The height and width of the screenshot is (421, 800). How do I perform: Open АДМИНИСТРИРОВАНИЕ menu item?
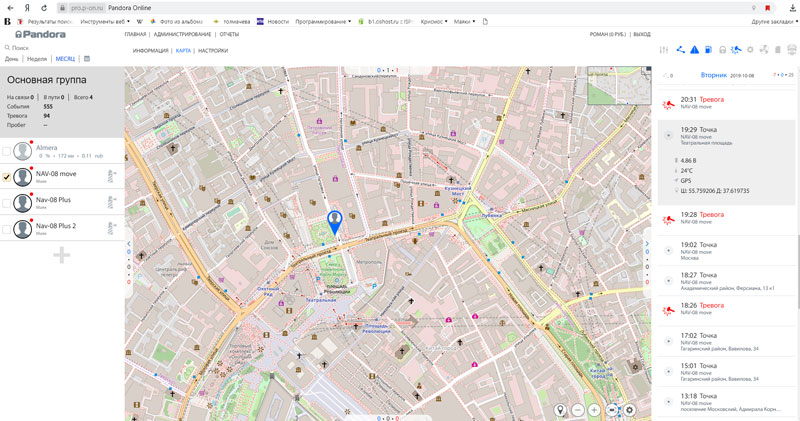[x=182, y=34]
